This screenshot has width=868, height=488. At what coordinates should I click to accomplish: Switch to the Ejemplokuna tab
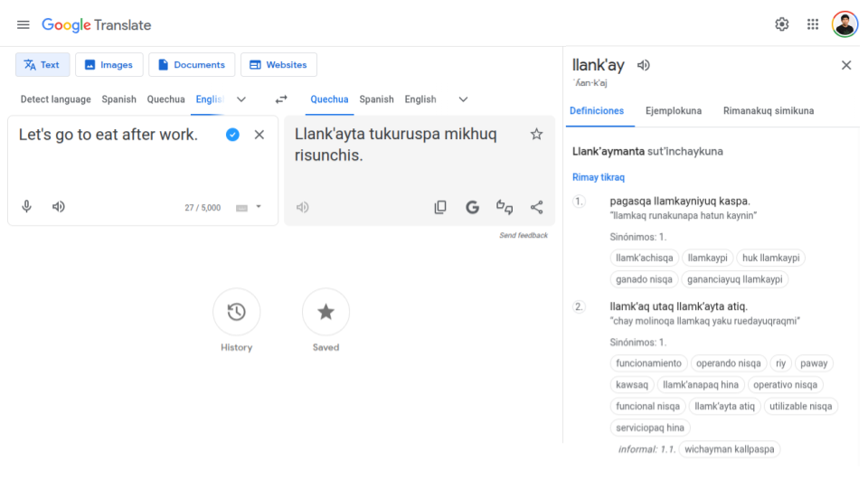pyautogui.click(x=673, y=111)
